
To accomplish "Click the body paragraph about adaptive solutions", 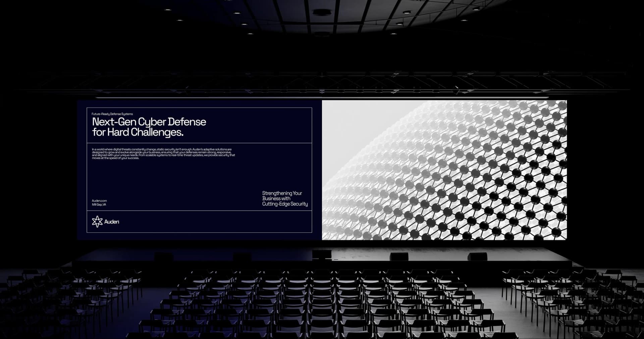I will tap(163, 154).
